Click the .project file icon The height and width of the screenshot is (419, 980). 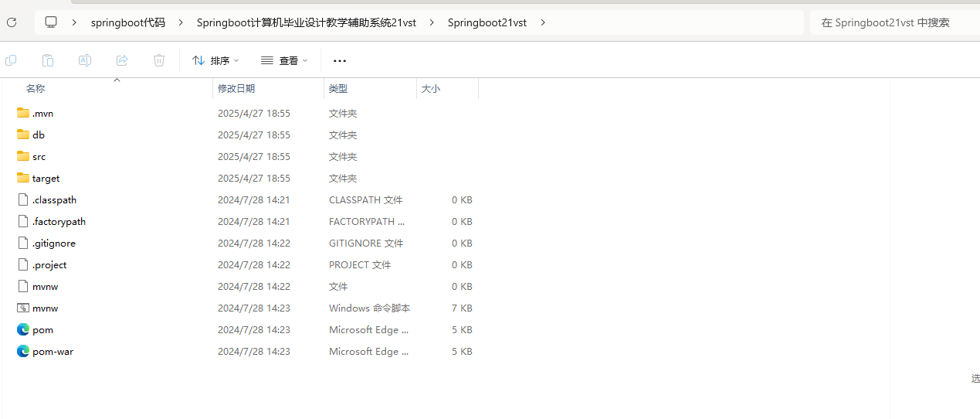click(23, 264)
